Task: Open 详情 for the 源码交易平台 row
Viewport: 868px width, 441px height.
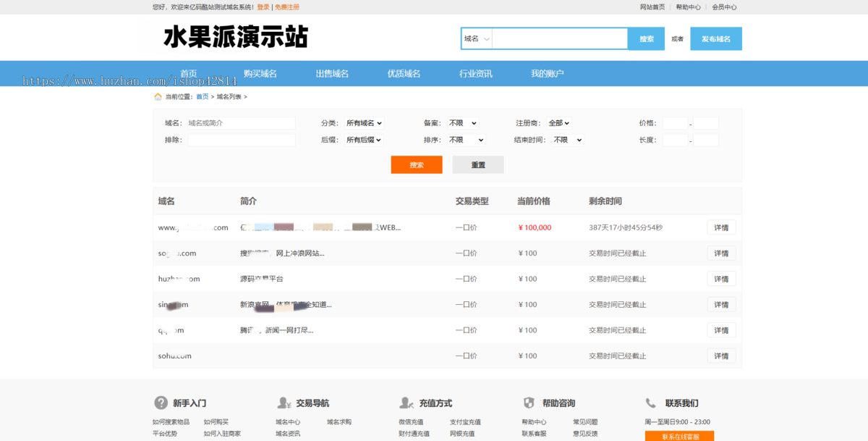Action: (721, 279)
